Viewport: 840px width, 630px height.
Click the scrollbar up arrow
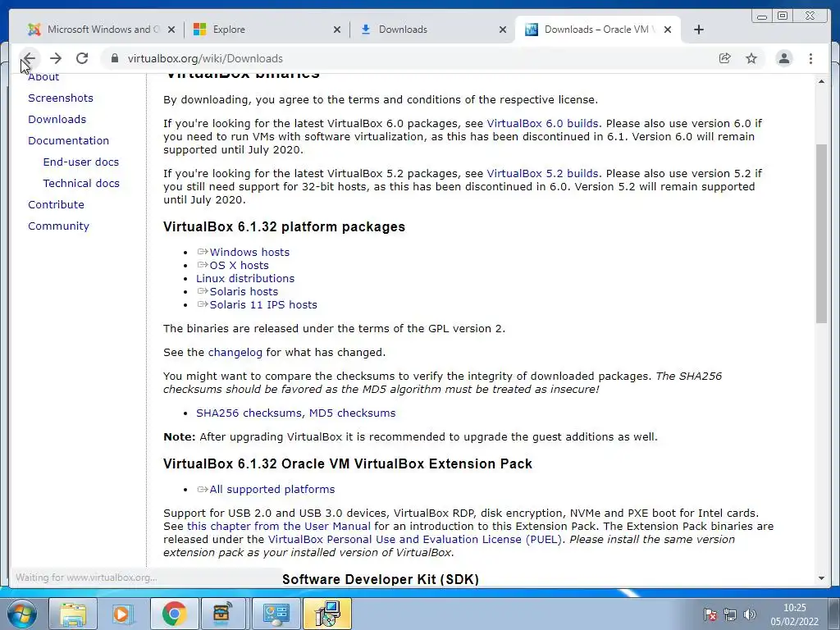pos(821,81)
